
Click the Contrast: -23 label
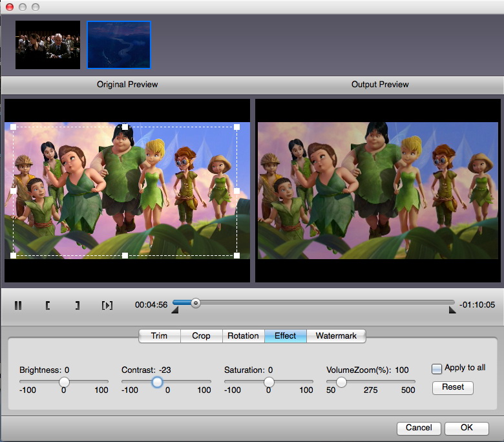[146, 370]
